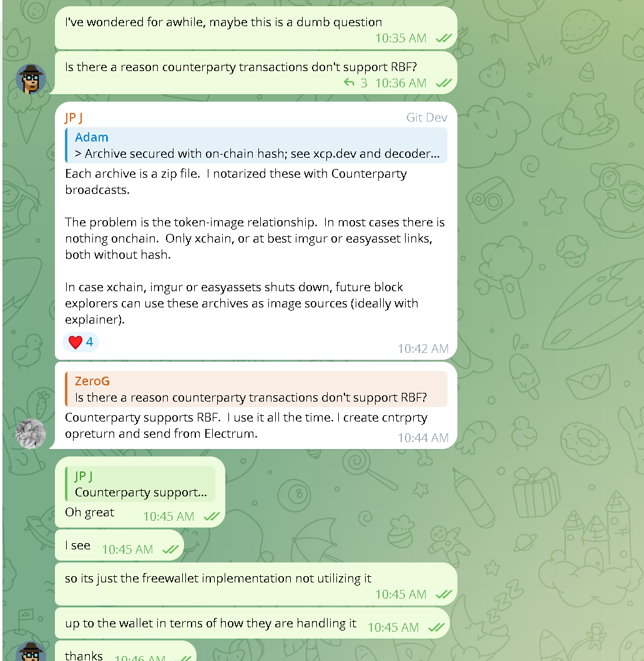Click read checkmarks on 10:35 AM message
644x661 pixels.
444,39
